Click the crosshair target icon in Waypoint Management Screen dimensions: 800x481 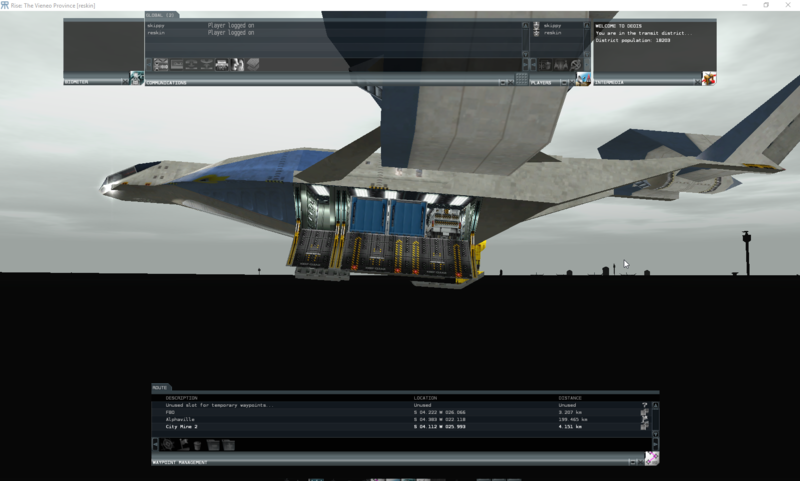[x=167, y=445]
